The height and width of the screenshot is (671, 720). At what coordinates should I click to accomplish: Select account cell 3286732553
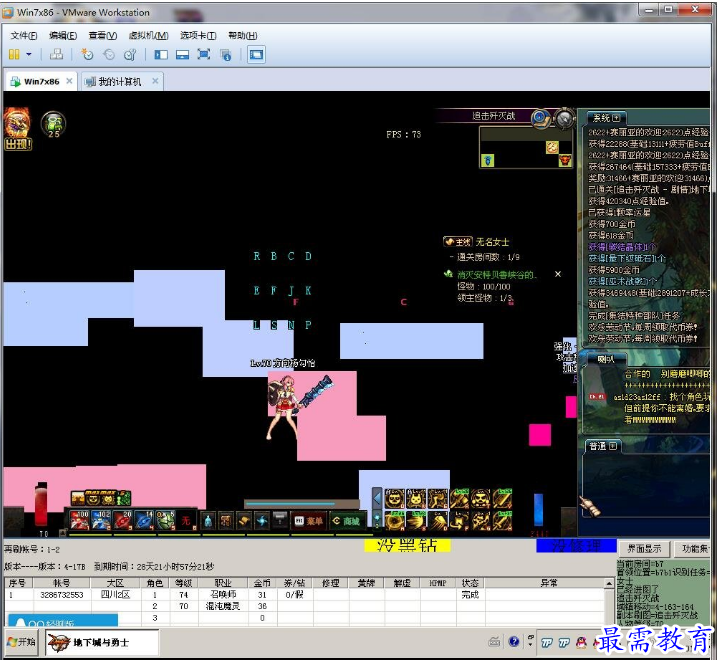tap(62, 595)
